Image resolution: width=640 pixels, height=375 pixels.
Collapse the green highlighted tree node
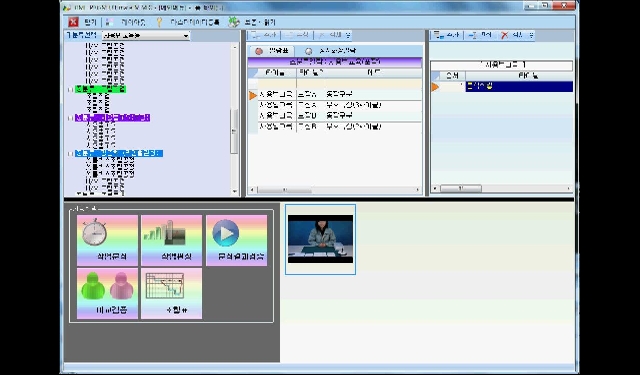point(71,89)
